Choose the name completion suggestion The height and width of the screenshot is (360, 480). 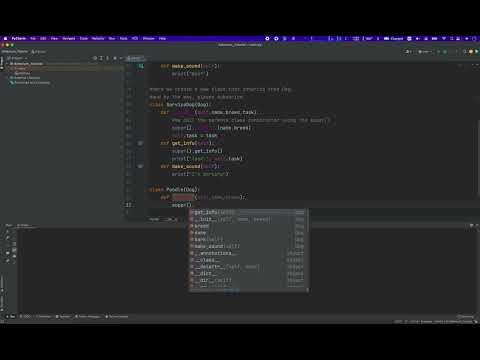248,233
